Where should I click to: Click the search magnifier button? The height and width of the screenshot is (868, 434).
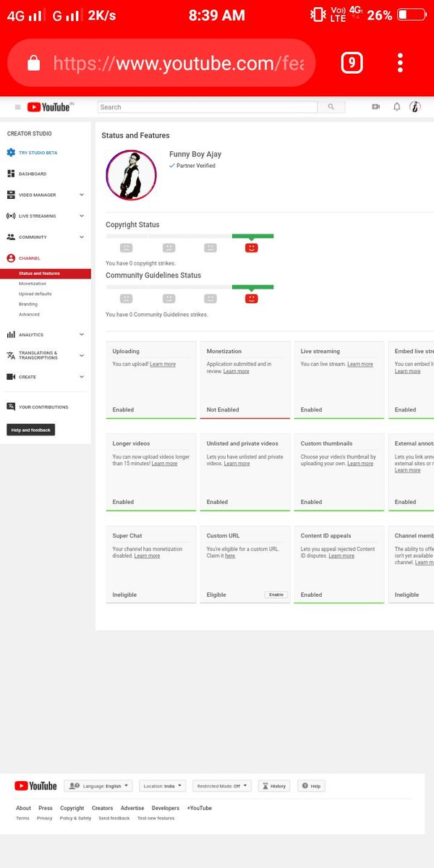pos(331,107)
